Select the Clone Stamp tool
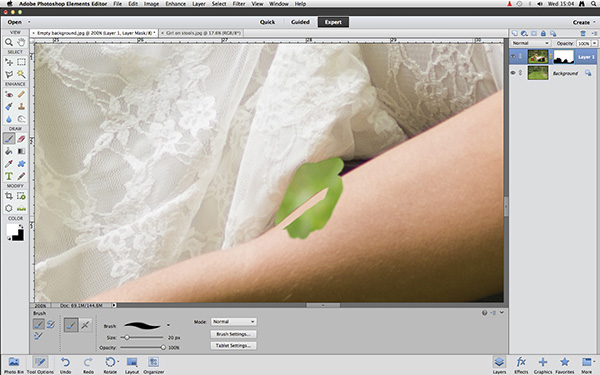 click(x=21, y=106)
